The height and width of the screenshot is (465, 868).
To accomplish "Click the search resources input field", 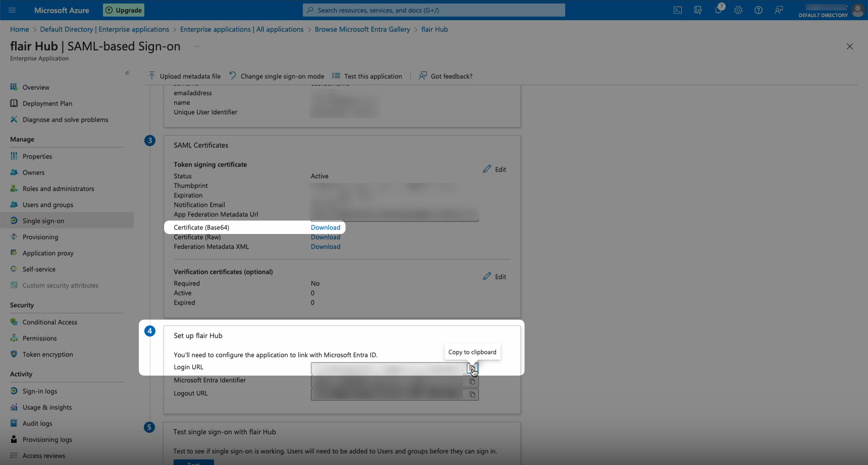I will pos(434,10).
